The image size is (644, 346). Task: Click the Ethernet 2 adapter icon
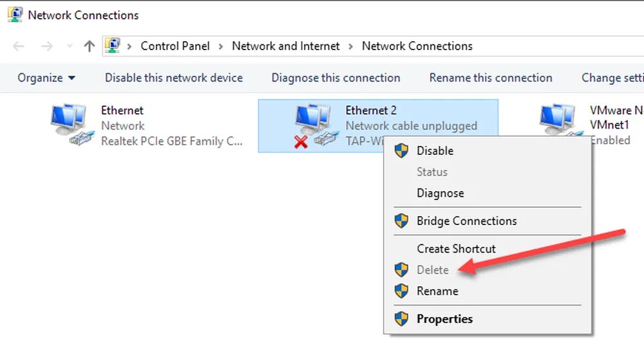click(x=314, y=125)
